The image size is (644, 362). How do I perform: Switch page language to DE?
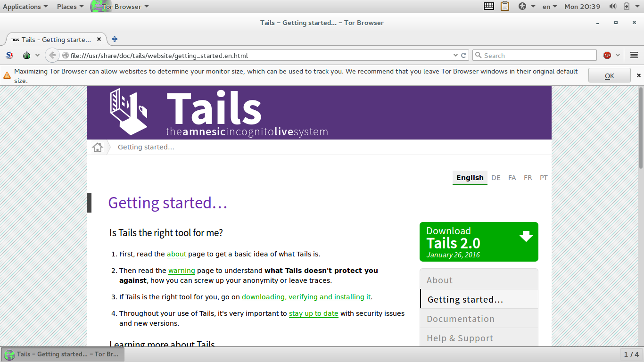pos(496,178)
